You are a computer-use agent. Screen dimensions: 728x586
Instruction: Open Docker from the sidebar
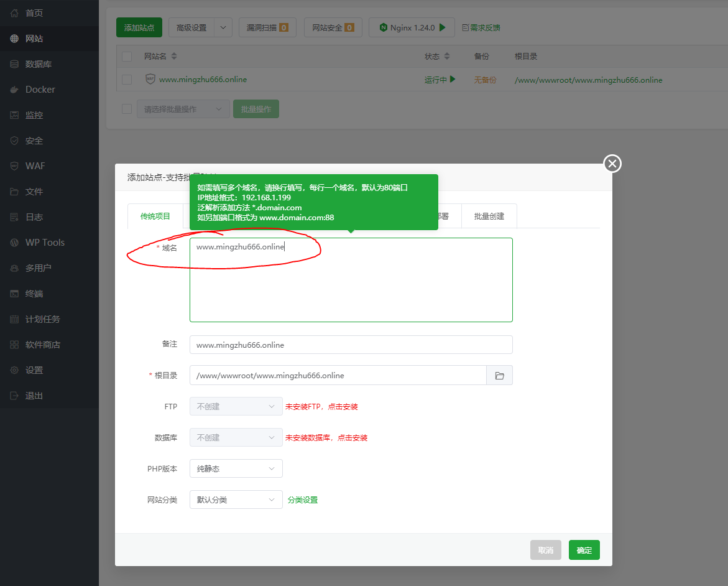[40, 90]
